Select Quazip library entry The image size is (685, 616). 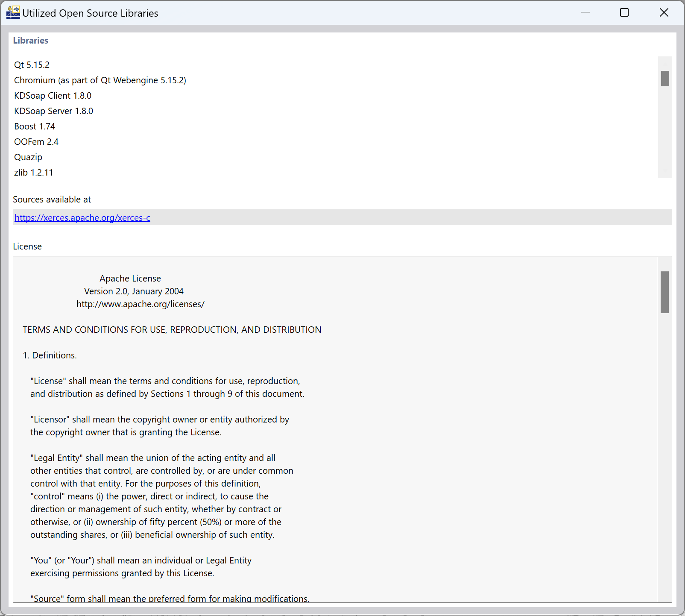pos(28,157)
